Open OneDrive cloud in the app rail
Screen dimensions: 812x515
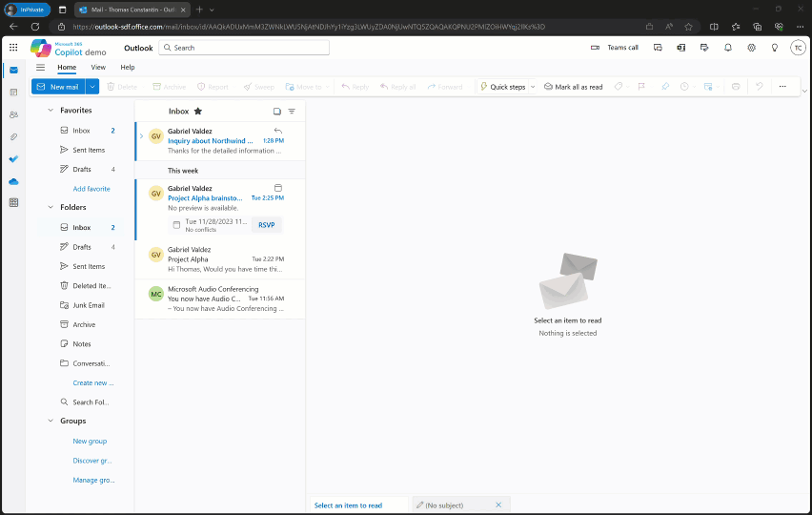pos(14,181)
